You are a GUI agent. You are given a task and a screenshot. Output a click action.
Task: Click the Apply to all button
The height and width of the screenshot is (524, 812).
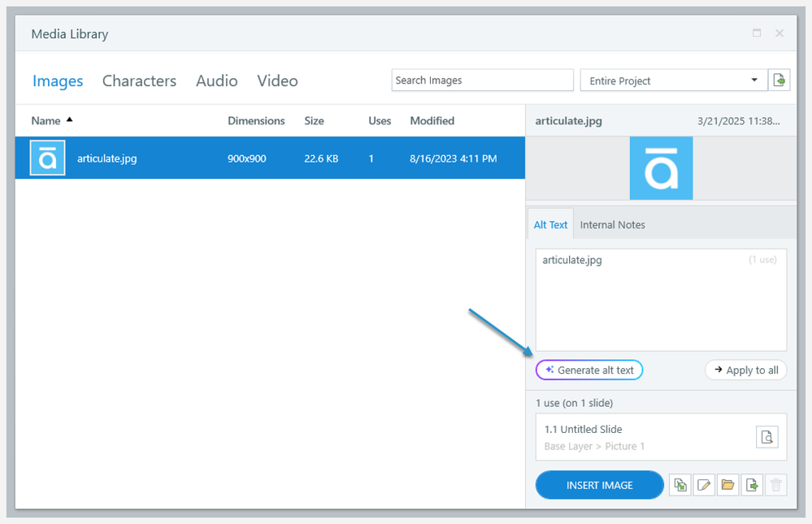(x=745, y=370)
